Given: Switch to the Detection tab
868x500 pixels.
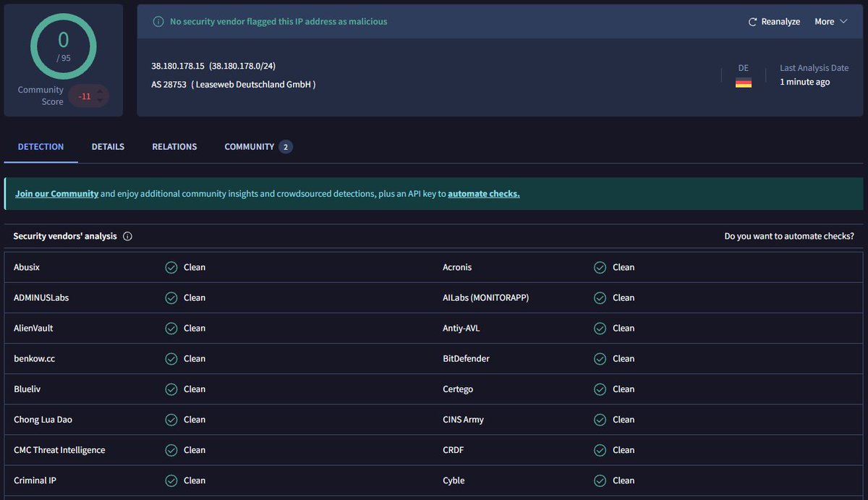Looking at the screenshot, I should pyautogui.click(x=41, y=147).
